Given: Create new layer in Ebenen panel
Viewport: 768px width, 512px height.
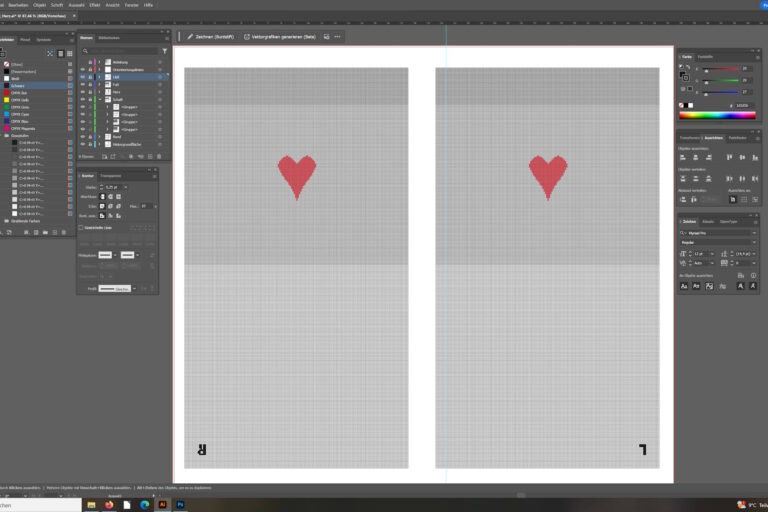Looking at the screenshot, I should click(150, 156).
